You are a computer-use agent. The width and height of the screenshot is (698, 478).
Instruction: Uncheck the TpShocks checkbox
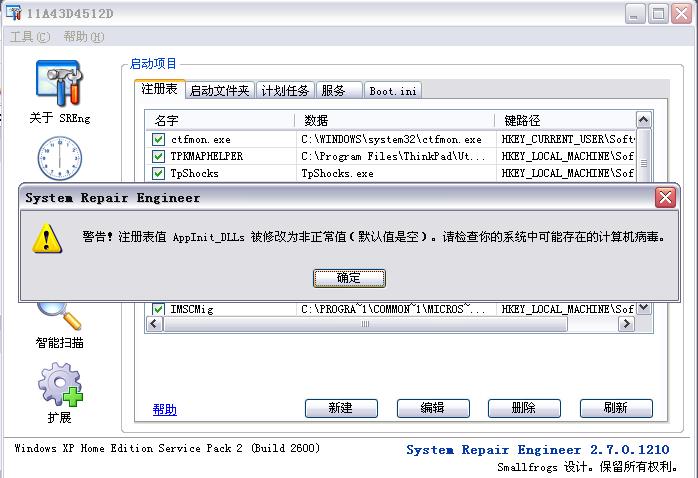click(x=158, y=173)
